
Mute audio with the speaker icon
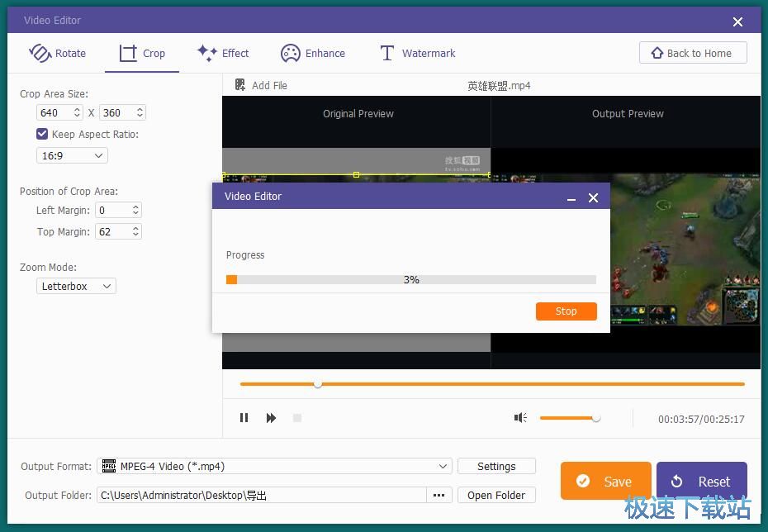pos(520,417)
